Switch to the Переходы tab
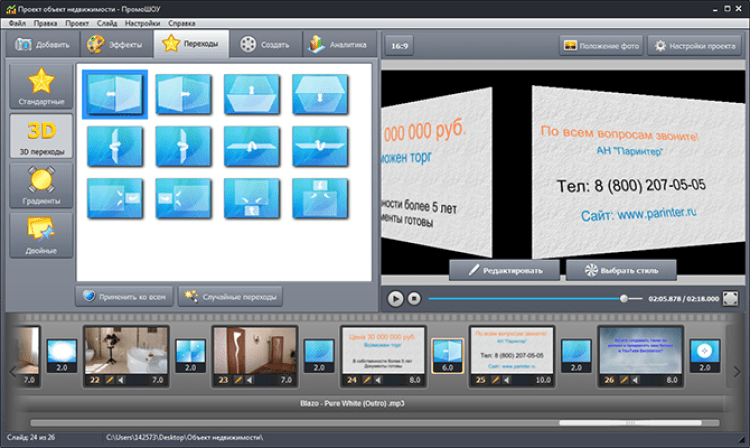Viewport: 750px width, 448px height. tap(191, 44)
